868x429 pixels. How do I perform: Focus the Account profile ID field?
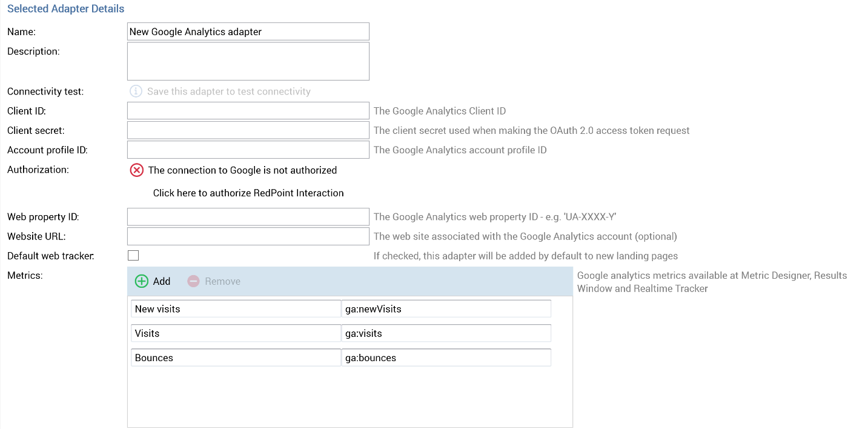(x=248, y=150)
